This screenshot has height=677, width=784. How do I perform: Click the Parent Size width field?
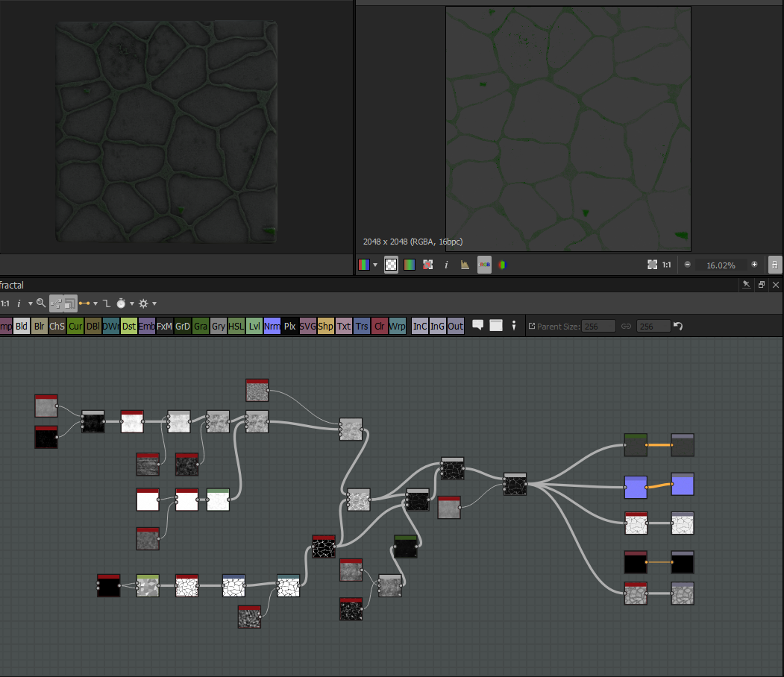coord(598,327)
